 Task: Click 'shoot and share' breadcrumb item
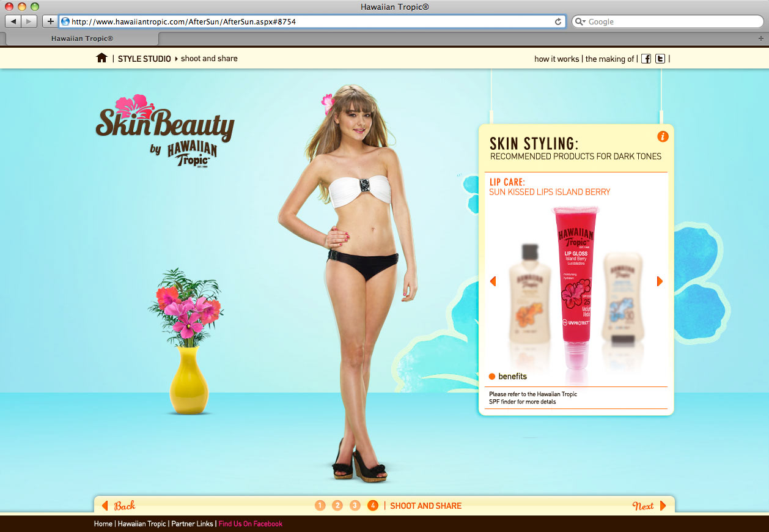tap(209, 59)
